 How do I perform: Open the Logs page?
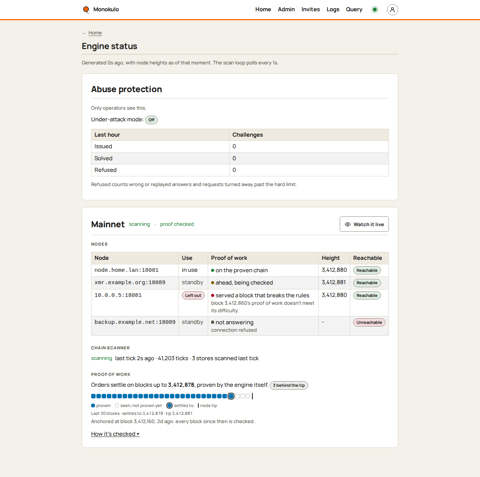(333, 9)
